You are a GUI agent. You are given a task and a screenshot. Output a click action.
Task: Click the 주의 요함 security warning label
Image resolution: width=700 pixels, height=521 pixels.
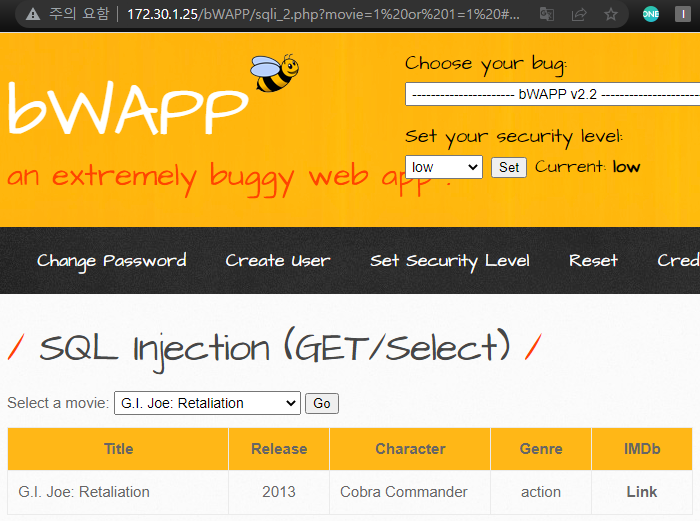pos(79,14)
